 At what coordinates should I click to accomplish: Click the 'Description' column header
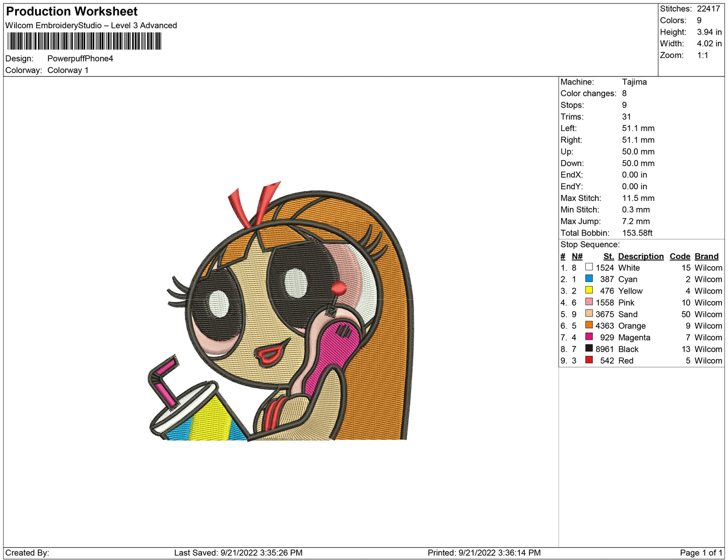(641, 256)
